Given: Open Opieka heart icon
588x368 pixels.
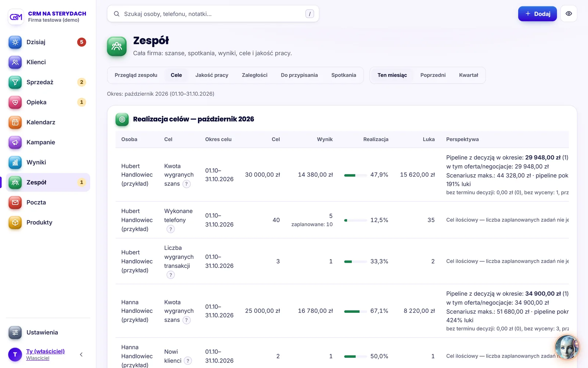Looking at the screenshot, I should (x=15, y=102).
